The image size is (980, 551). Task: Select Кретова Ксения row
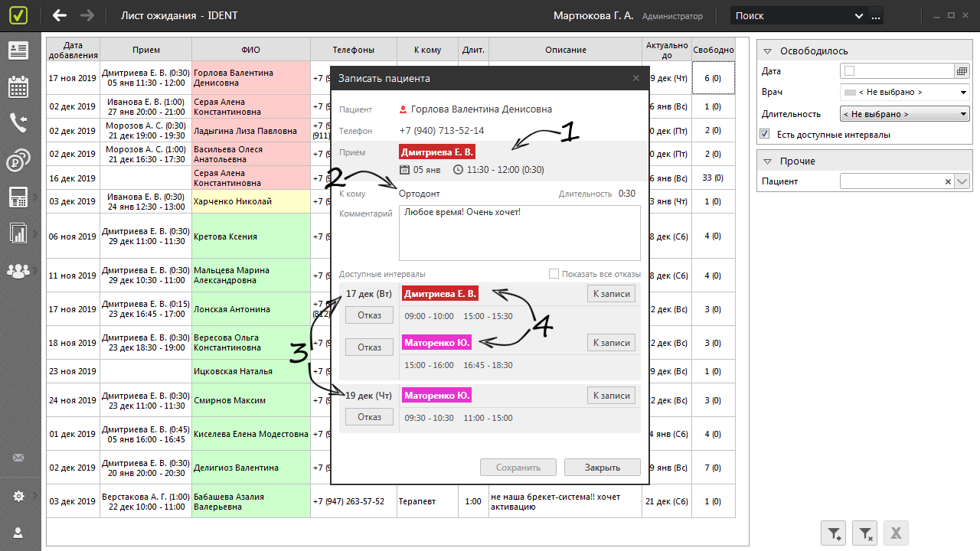point(251,236)
